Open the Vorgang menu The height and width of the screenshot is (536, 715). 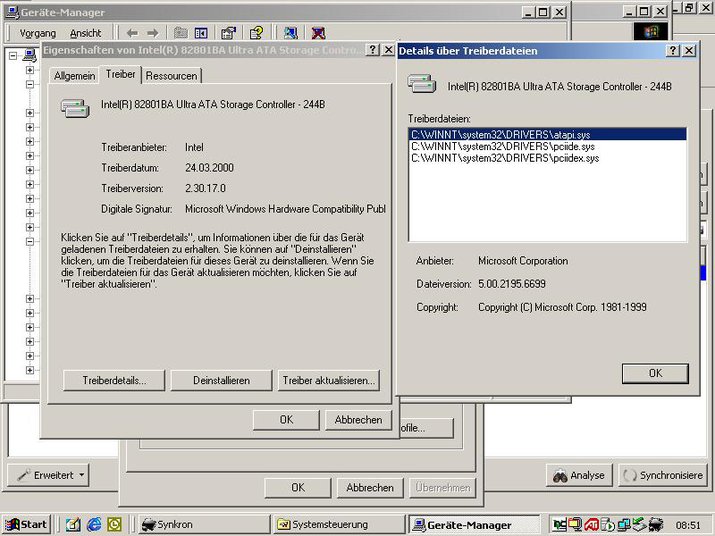coord(37,33)
